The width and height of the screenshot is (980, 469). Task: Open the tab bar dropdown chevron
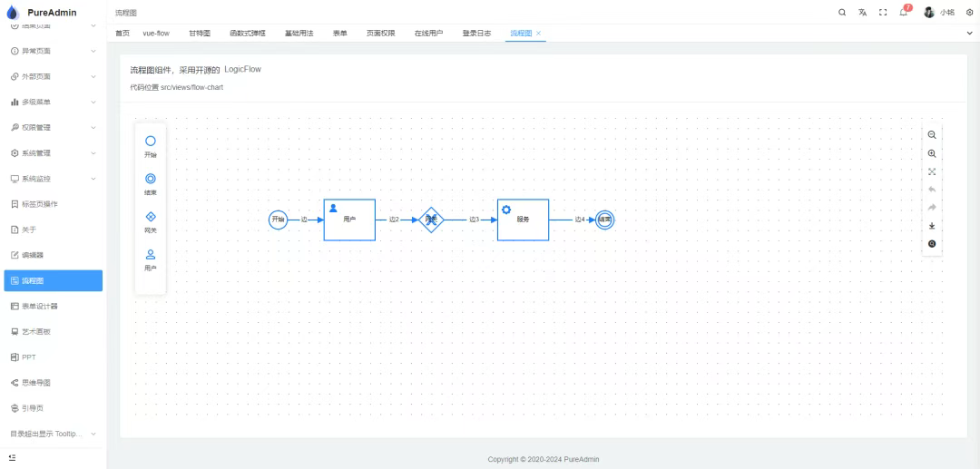970,34
